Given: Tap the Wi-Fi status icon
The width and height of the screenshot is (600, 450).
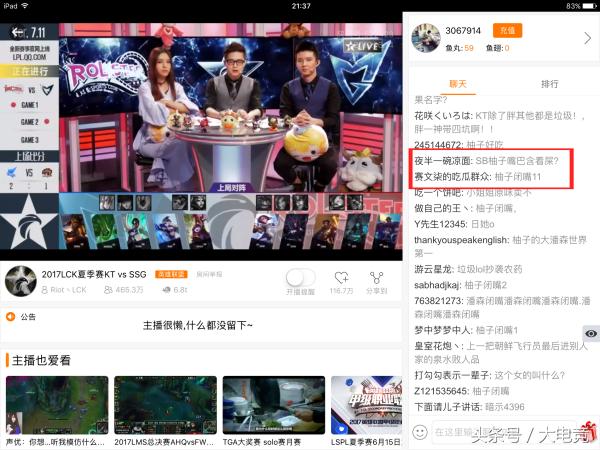Looking at the screenshot, I should point(25,6).
